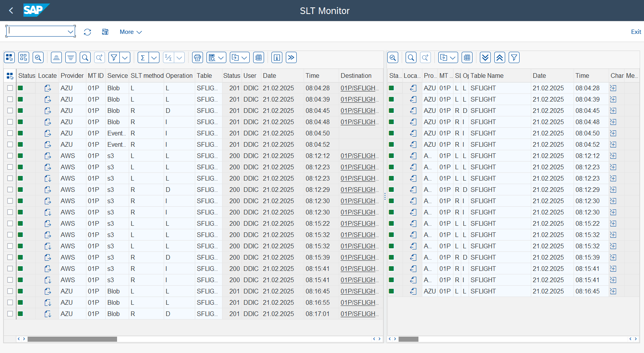Open destination link in 08:04:48 row

359,122
